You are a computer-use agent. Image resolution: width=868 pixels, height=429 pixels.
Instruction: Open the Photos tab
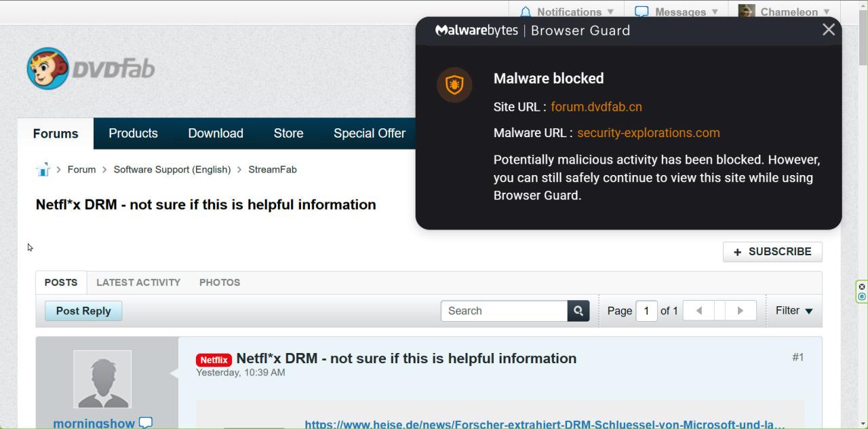coord(220,282)
